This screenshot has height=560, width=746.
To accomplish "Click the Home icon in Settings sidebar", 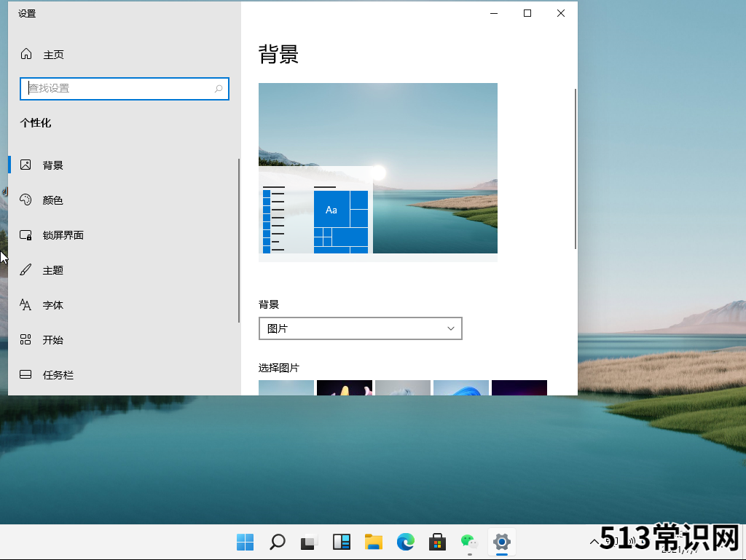I will point(26,55).
